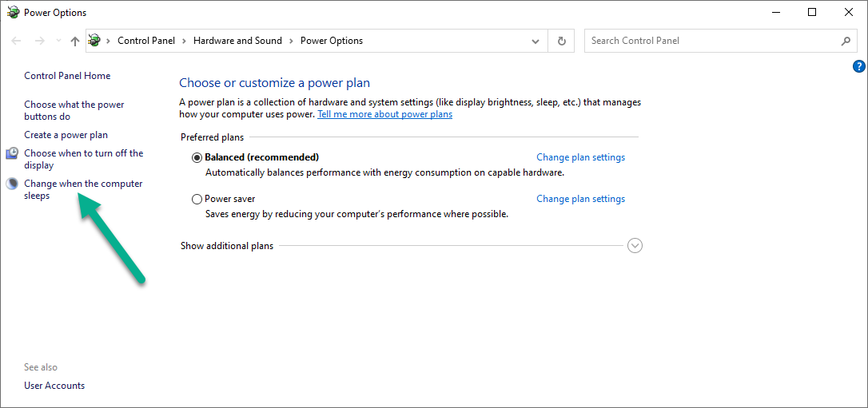Viewport: 868px width, 408px height.
Task: Click the Search Control Panel field
Action: coord(711,41)
